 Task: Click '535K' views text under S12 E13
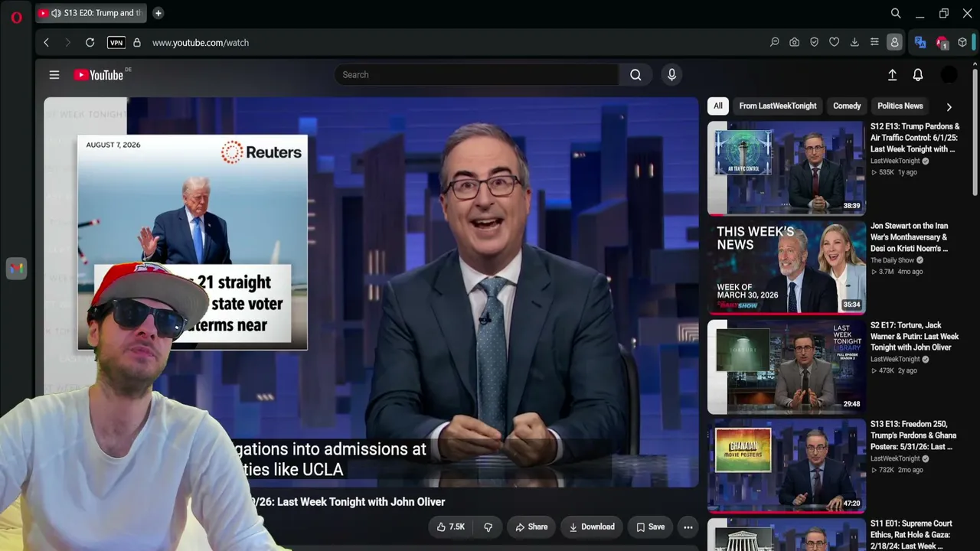tap(887, 172)
